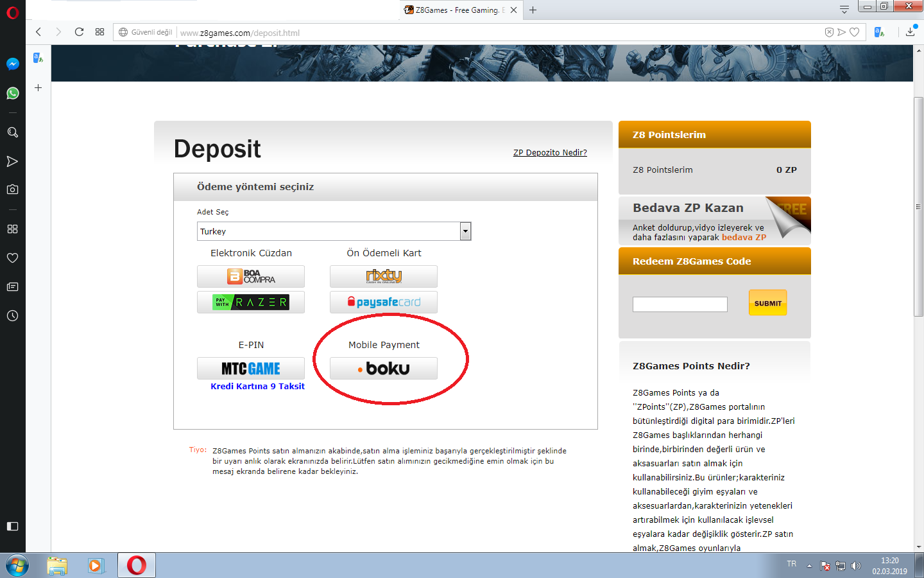The width and height of the screenshot is (924, 578).
Task: Click the 0 ZP balance value
Action: [x=786, y=170]
